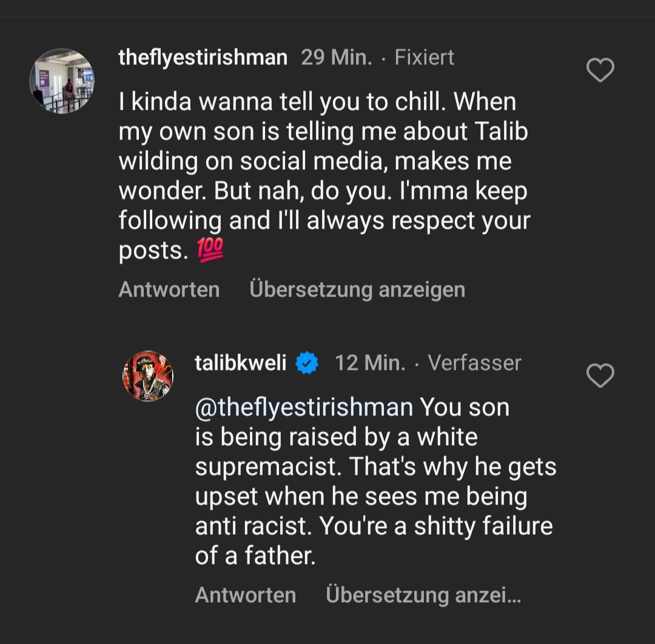
Task: Show translation of the pinned comment
Action: tap(357, 289)
